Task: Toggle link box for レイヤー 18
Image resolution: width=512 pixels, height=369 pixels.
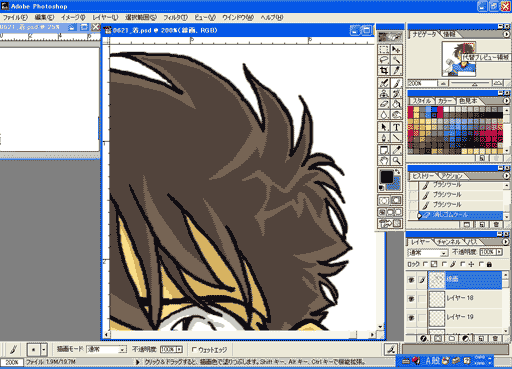Action: (422, 299)
